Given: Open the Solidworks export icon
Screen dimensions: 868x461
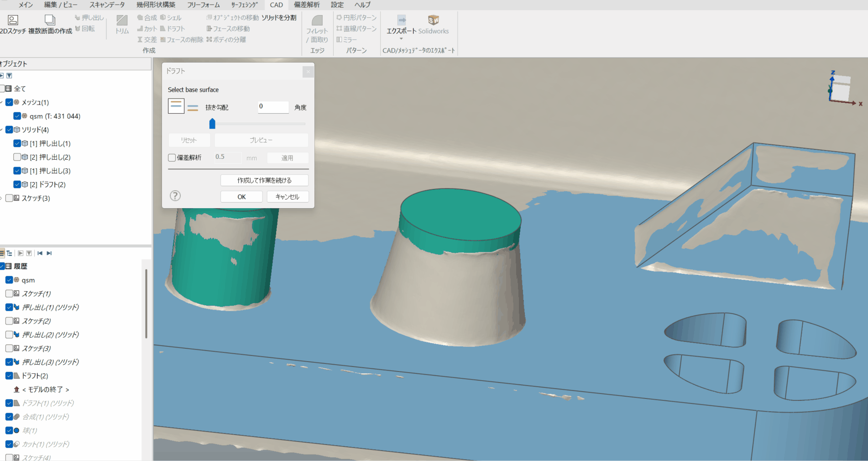Looking at the screenshot, I should [433, 20].
